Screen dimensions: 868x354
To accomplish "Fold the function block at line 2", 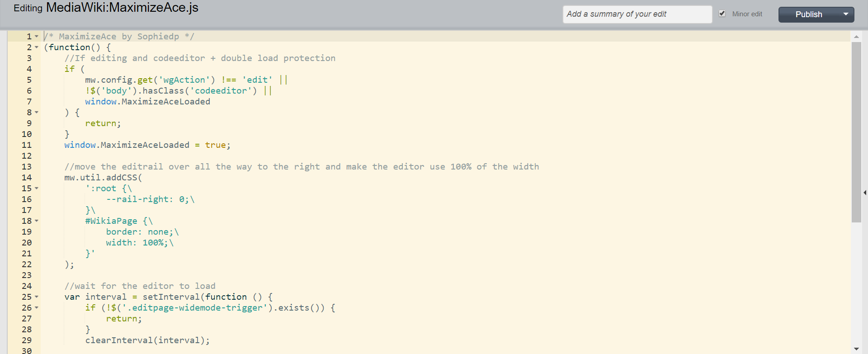I will (37, 47).
